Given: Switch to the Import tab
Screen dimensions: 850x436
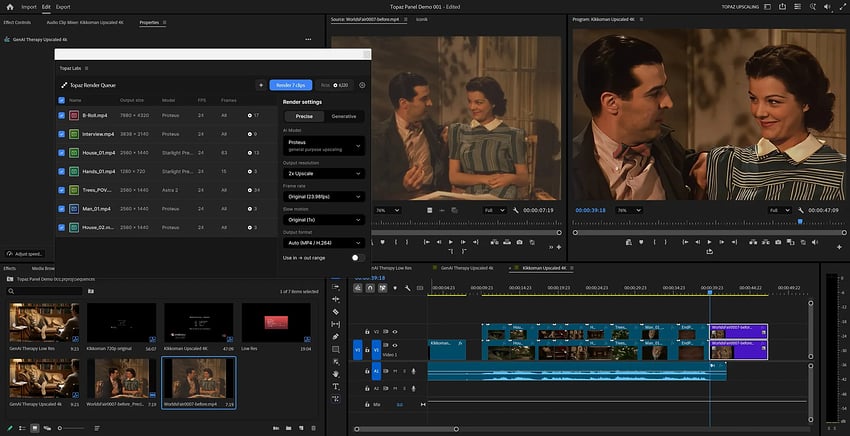Looking at the screenshot, I should 29,7.
